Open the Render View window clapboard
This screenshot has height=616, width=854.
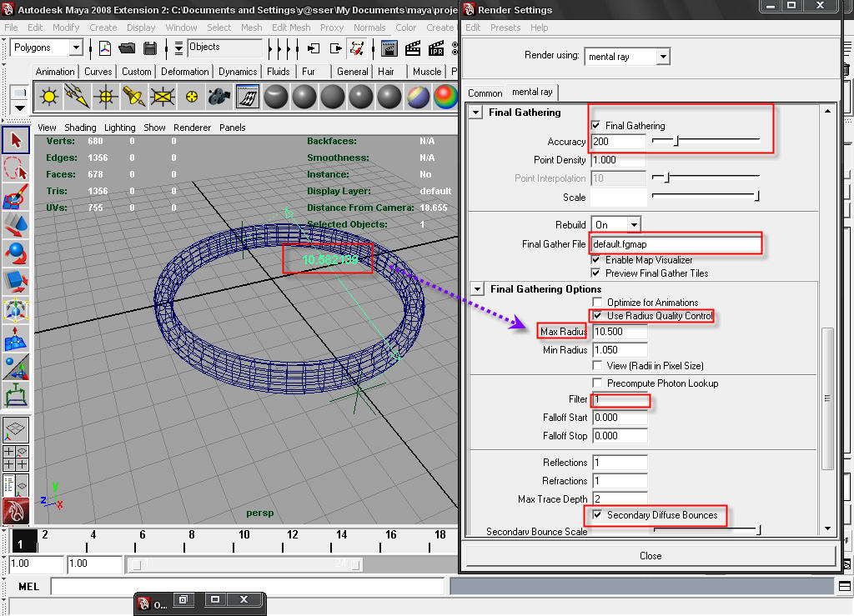[389, 48]
